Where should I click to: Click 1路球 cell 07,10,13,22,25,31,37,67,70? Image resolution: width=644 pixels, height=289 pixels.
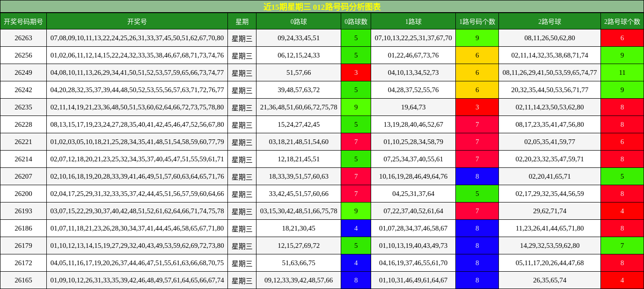[413, 38]
